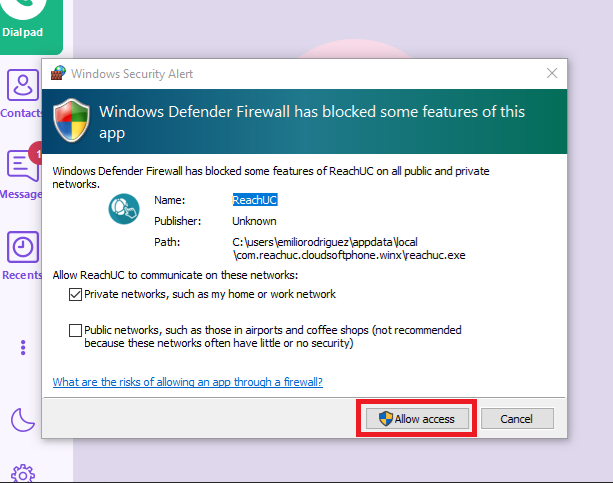Screen dimensions: 613x483
Task: Click the firewall icon in title bar
Action: click(59, 73)
